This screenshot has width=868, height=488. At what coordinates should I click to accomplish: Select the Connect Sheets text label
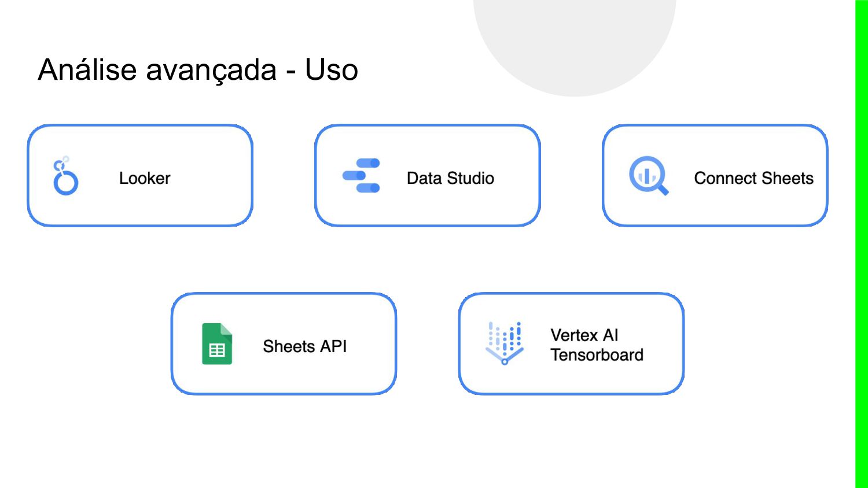pos(753,178)
